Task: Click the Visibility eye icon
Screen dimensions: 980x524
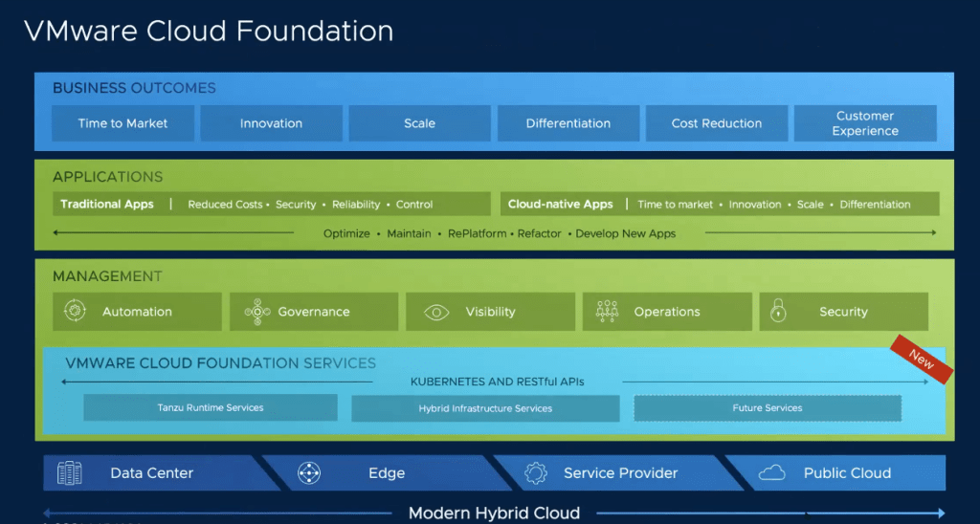Action: coord(436,312)
